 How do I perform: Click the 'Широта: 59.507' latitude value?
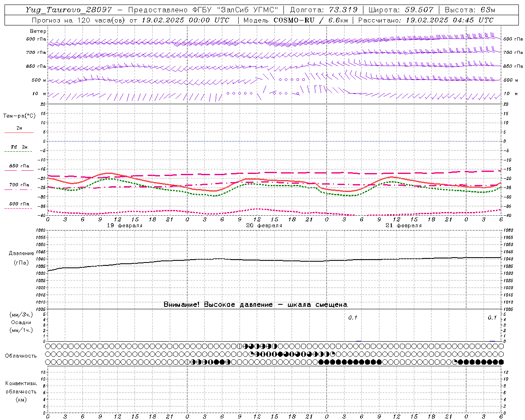point(401,10)
